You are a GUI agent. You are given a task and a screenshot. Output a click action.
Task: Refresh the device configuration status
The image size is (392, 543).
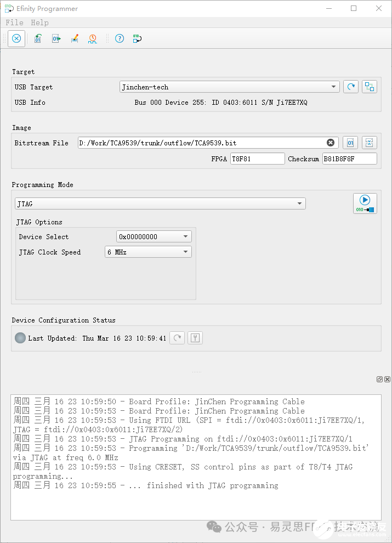[177, 338]
